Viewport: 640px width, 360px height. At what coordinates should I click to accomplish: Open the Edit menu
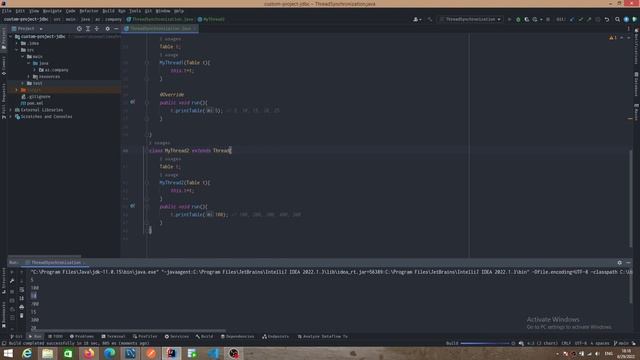pos(20,11)
